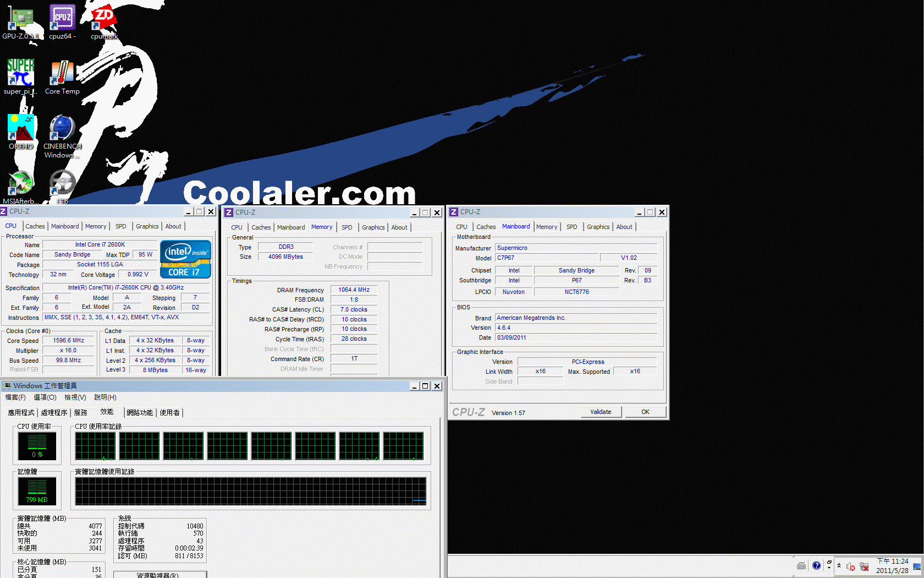Click the Validate button in CPU-Z
The width and height of the screenshot is (924, 578).
click(x=601, y=412)
